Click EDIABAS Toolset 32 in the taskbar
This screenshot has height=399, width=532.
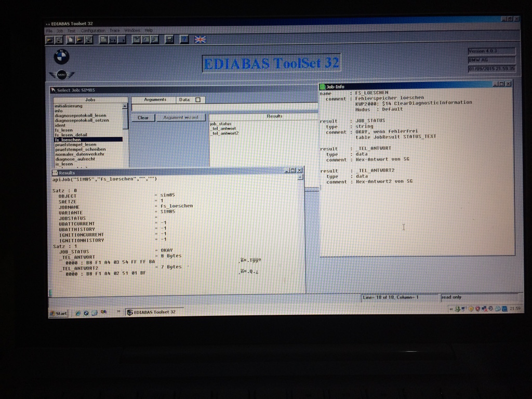[155, 312]
